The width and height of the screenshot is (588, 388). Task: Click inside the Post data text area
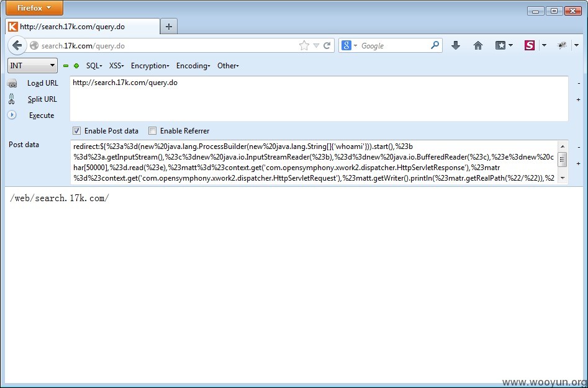[314, 162]
